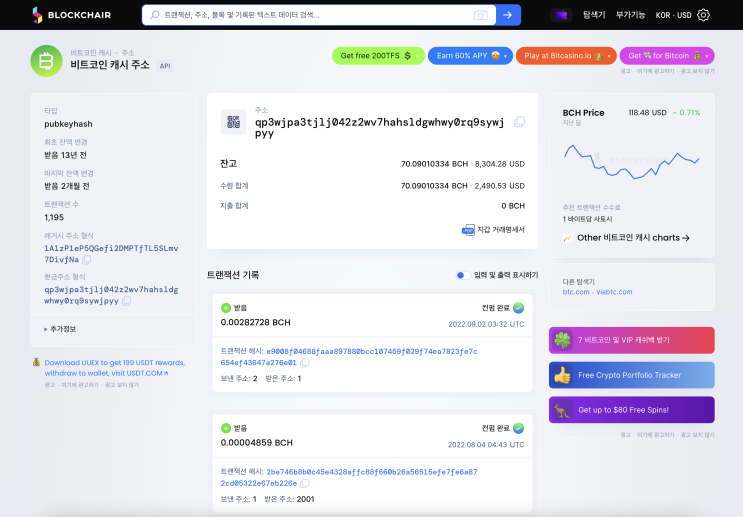Follow the 비트코인 캐시 breadcrumb link

91,53
